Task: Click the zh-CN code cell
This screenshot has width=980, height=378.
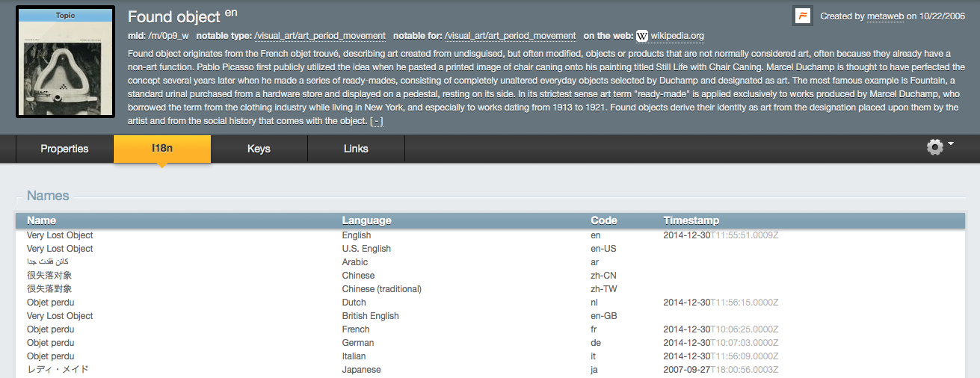Action: [603, 276]
